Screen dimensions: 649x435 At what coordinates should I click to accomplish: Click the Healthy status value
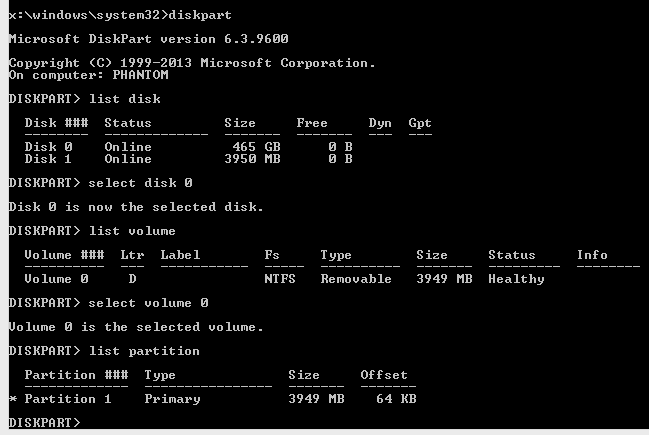point(516,279)
